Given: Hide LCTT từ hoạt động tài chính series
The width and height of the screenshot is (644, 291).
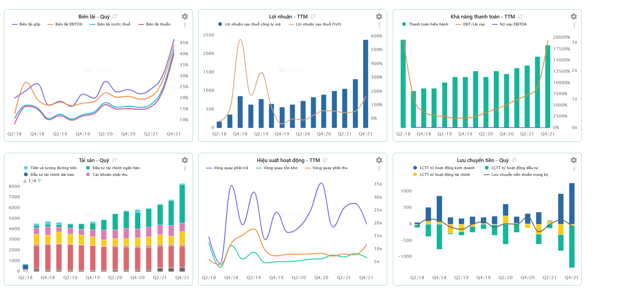Looking at the screenshot, I should click(441, 175).
